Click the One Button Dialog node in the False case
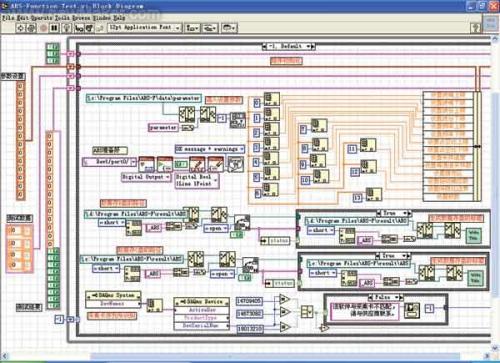The height and width of the screenshot is (363, 500). 411,310
